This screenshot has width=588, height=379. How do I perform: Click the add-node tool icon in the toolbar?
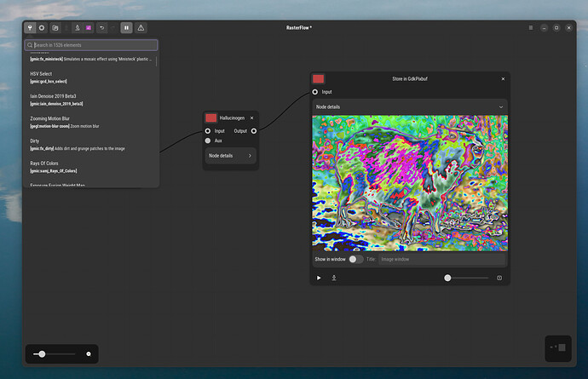point(30,27)
